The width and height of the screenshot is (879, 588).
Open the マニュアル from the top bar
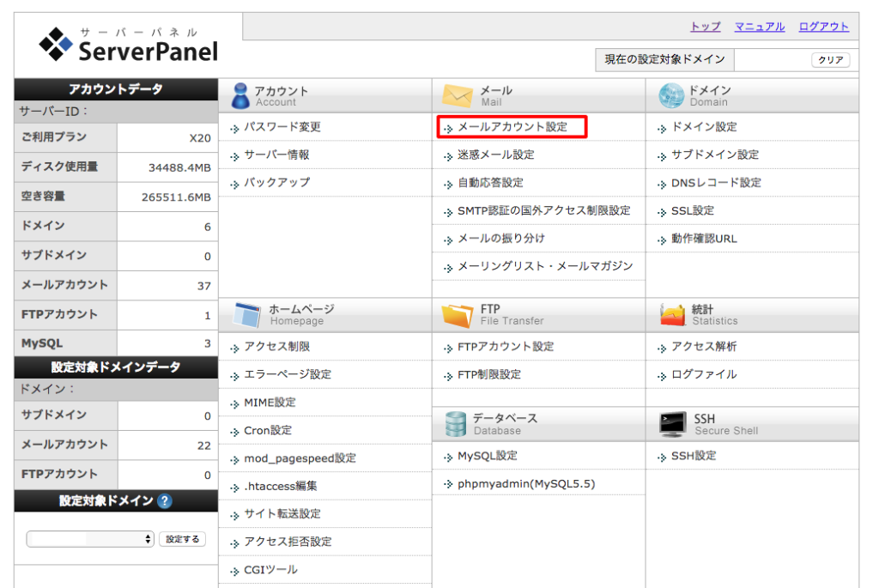pos(759,27)
